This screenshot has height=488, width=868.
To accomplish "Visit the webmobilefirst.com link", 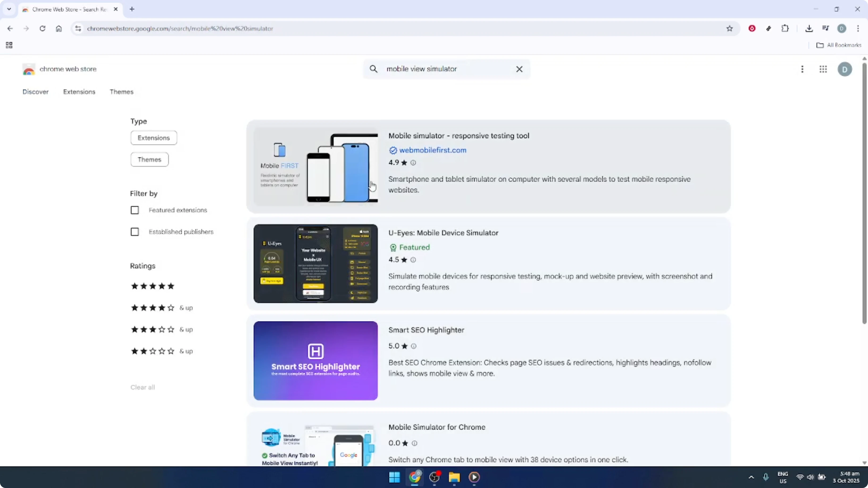I will [x=433, y=150].
